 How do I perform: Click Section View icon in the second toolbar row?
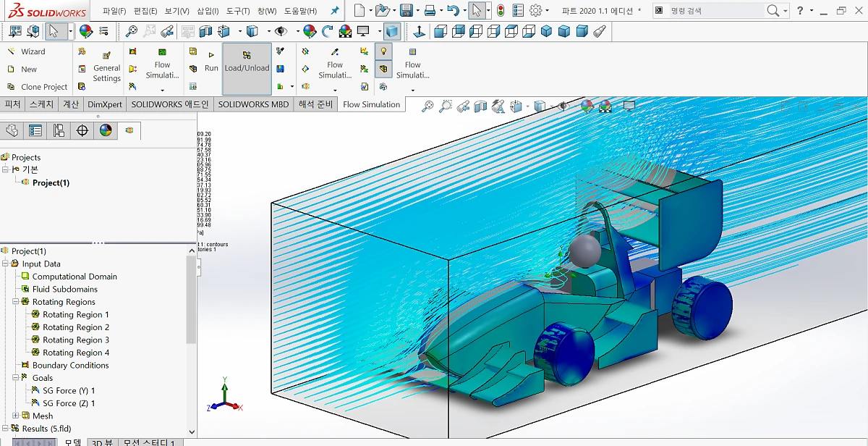205,31
